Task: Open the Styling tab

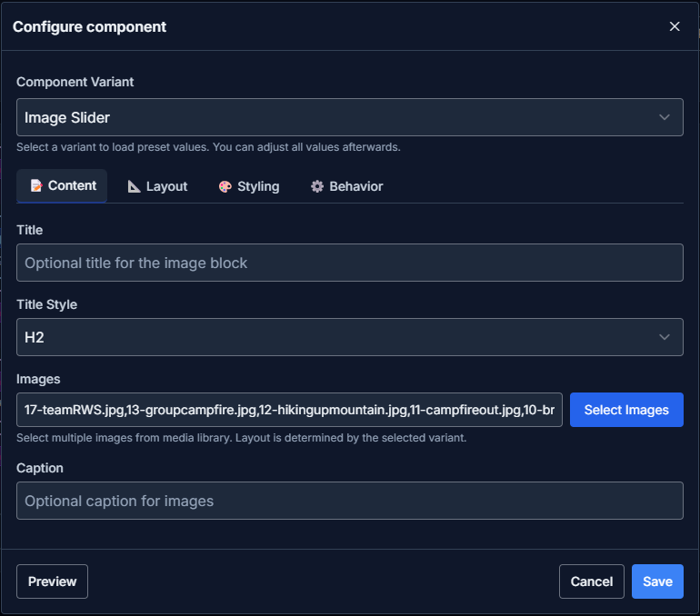Action: pos(248,186)
